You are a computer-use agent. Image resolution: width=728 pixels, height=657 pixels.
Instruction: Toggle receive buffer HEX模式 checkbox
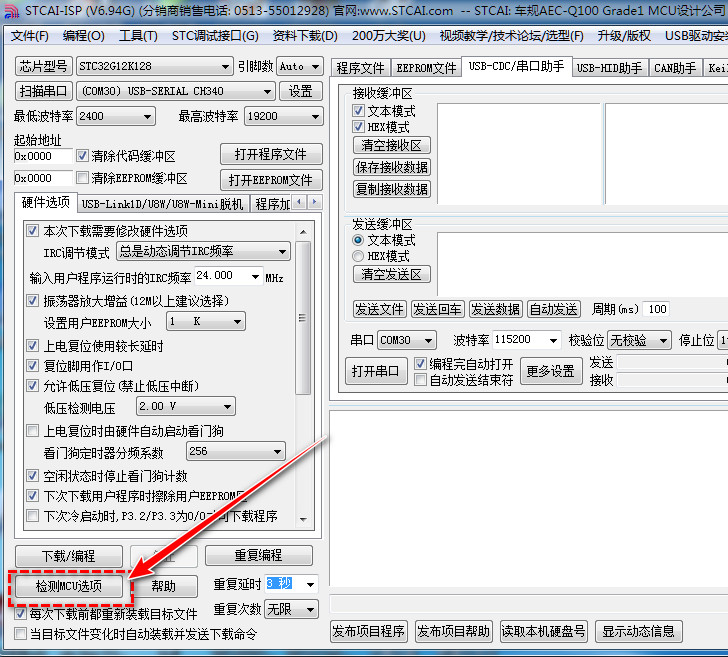point(358,126)
